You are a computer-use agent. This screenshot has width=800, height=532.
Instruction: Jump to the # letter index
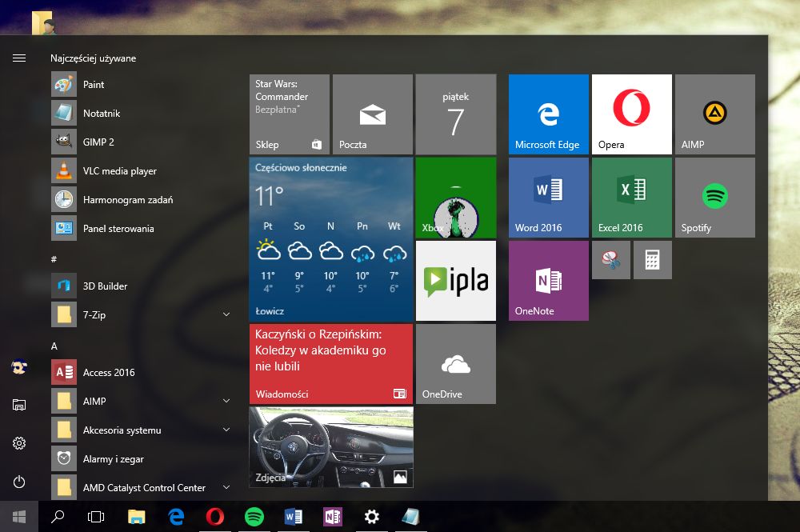click(54, 259)
